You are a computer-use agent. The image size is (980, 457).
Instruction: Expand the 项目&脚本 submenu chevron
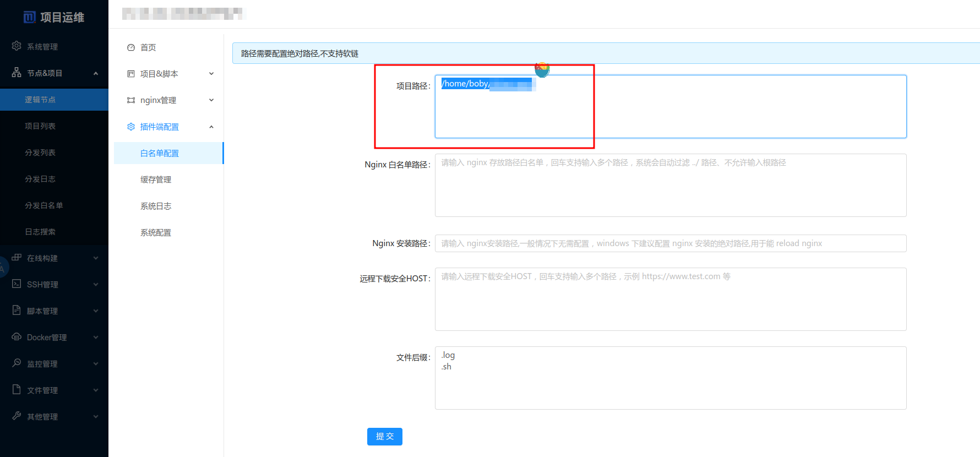click(211, 74)
